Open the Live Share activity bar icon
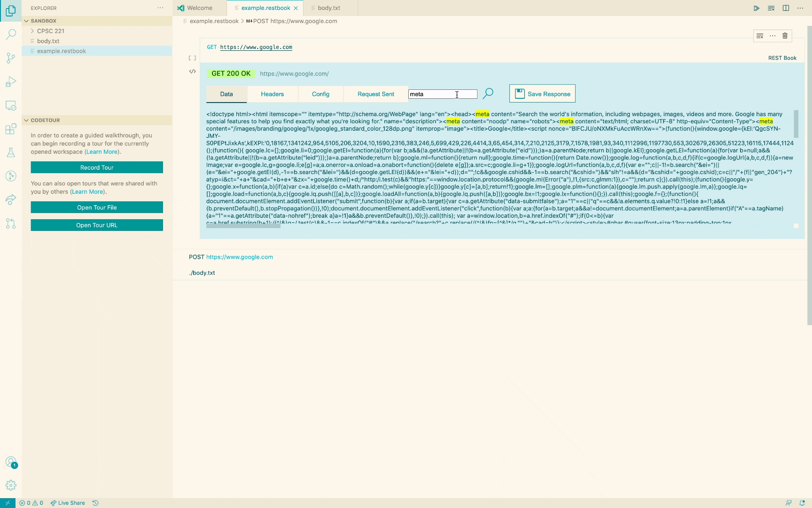812x508 pixels. [x=11, y=199]
